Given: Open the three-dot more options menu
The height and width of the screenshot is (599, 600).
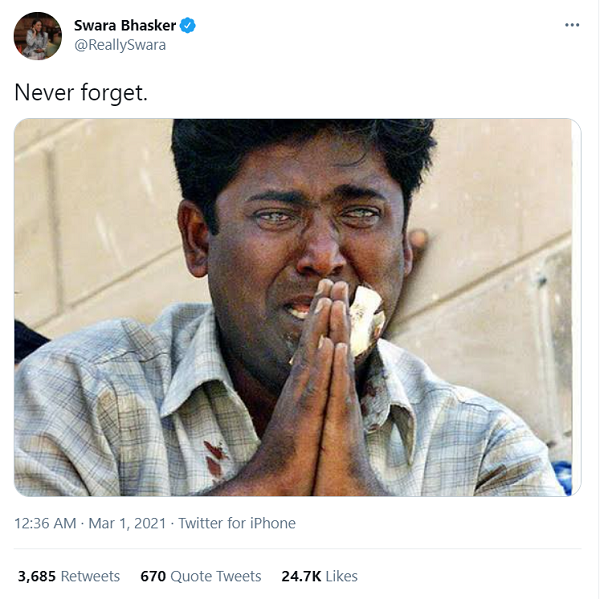Looking at the screenshot, I should pos(572,25).
